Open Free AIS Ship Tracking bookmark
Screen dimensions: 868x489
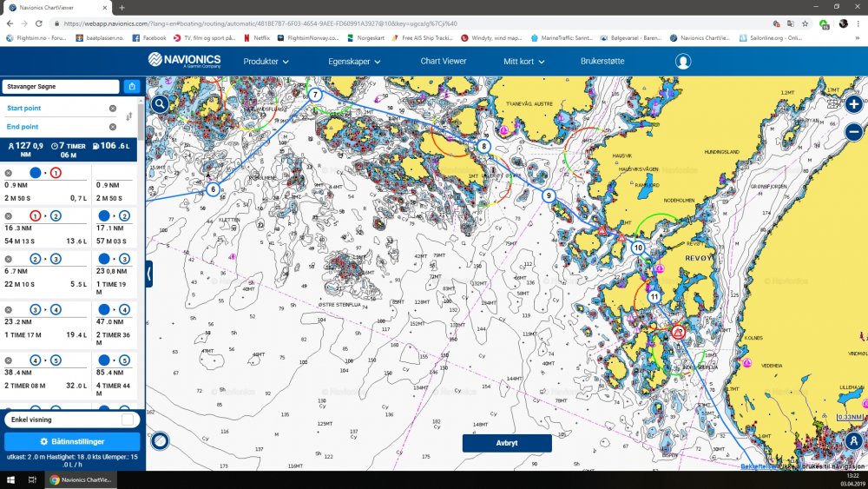(422, 38)
